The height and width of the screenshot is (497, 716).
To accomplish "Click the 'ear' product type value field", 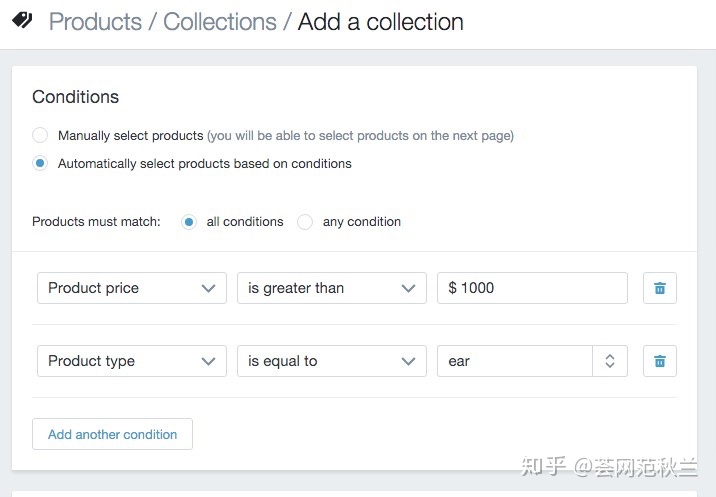I will [515, 361].
